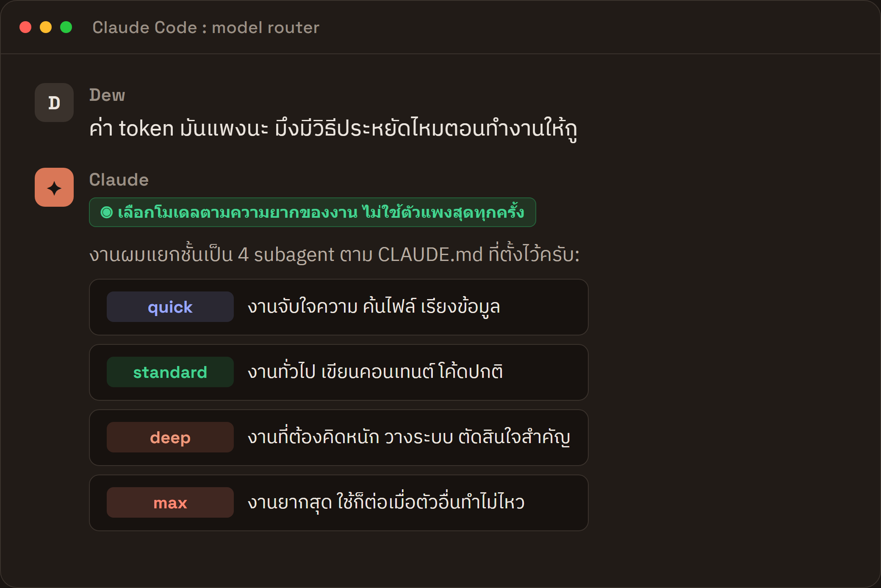Screen dimensions: 881x588
Task: Click the line mentioning 4 subagent and CLAUDE.md
Action: [334, 254]
